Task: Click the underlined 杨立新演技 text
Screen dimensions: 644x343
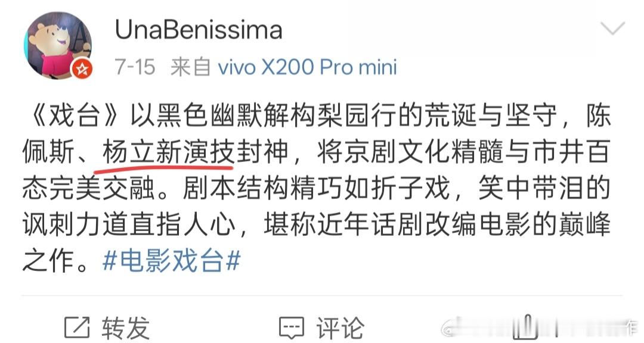Action: [x=168, y=151]
